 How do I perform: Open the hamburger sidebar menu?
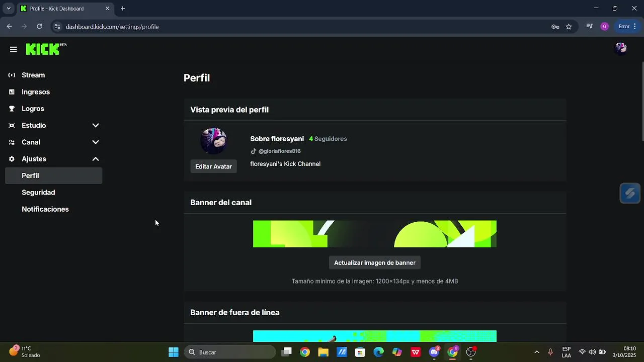point(14,49)
